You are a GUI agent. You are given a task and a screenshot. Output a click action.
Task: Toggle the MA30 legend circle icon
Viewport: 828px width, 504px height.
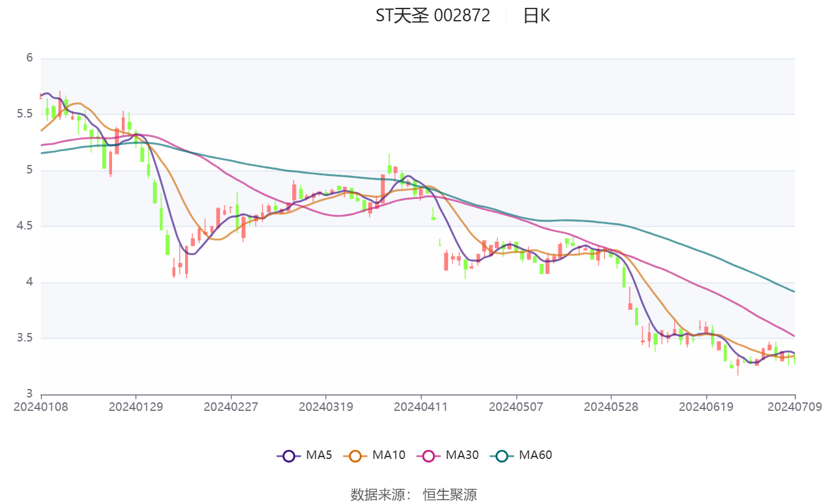428,455
